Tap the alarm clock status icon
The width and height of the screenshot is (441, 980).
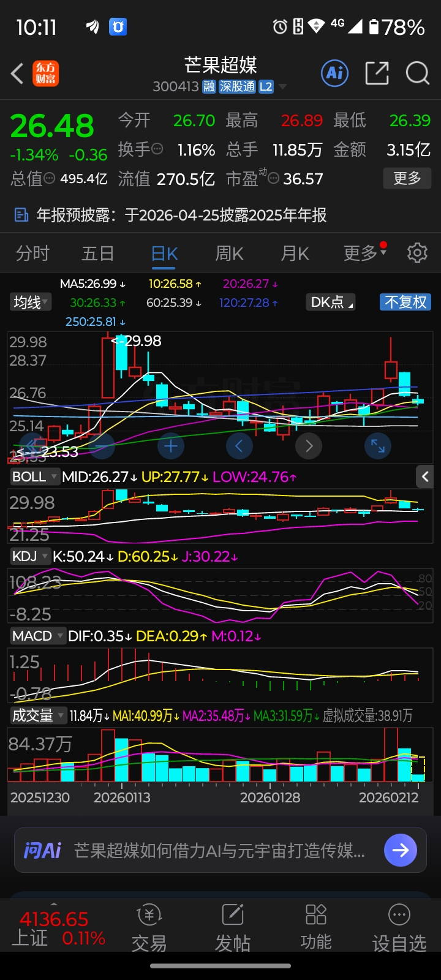tap(280, 26)
